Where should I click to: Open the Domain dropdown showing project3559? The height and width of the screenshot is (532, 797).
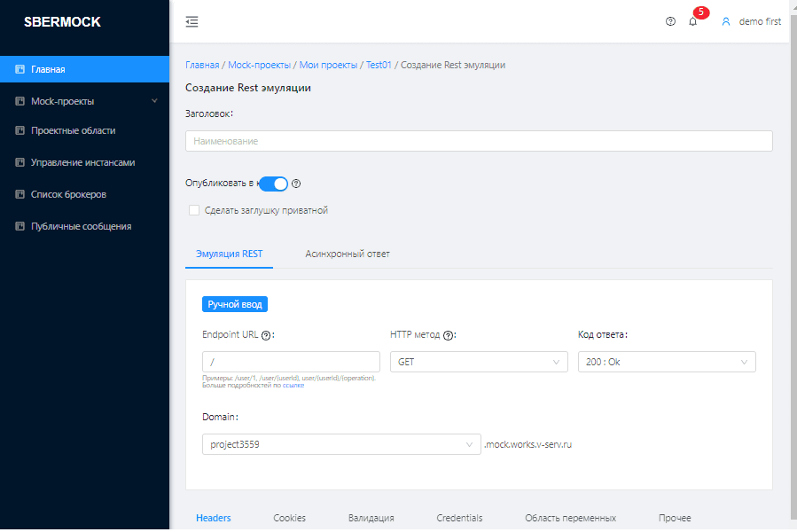pyautogui.click(x=341, y=443)
